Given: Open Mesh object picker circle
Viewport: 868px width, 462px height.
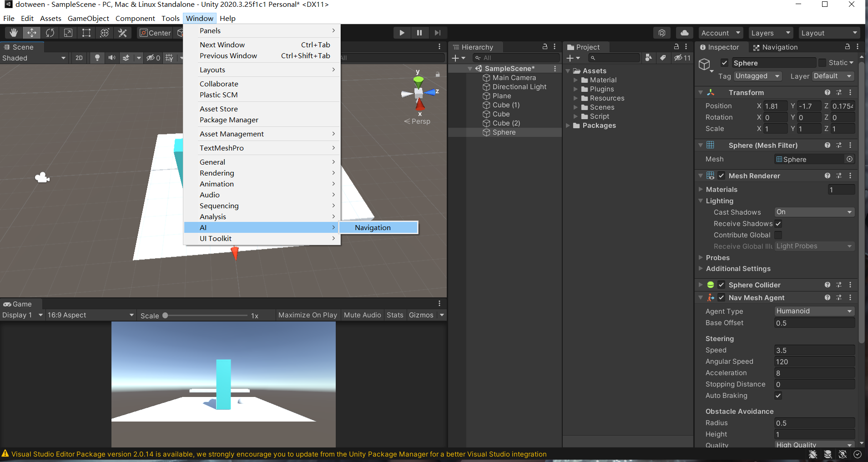Looking at the screenshot, I should click(x=849, y=159).
